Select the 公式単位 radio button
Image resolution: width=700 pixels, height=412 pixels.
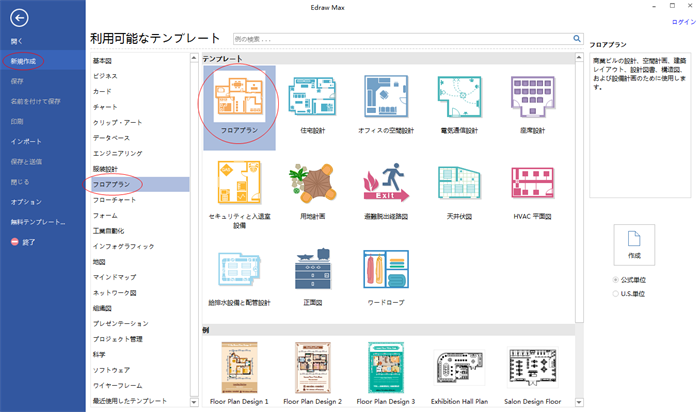pos(614,281)
